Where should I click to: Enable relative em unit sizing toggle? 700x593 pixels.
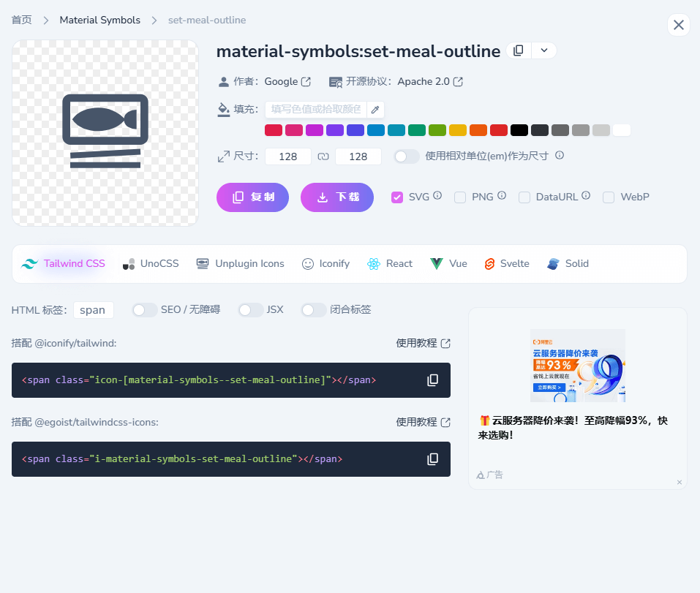(407, 156)
